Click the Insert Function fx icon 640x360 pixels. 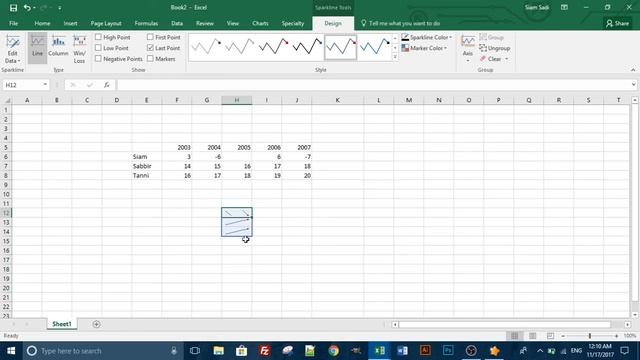(x=107, y=85)
